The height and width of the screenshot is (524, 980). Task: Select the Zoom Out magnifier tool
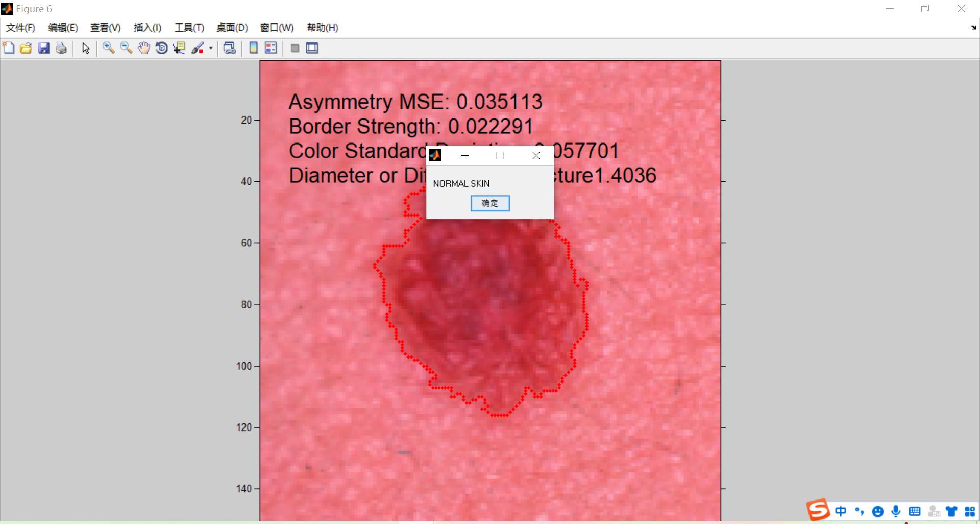(x=126, y=48)
